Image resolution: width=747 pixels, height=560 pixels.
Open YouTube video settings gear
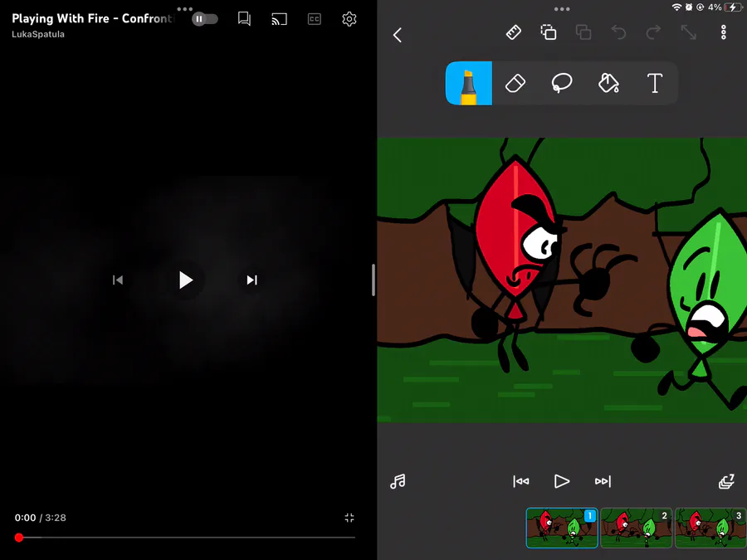coord(349,19)
